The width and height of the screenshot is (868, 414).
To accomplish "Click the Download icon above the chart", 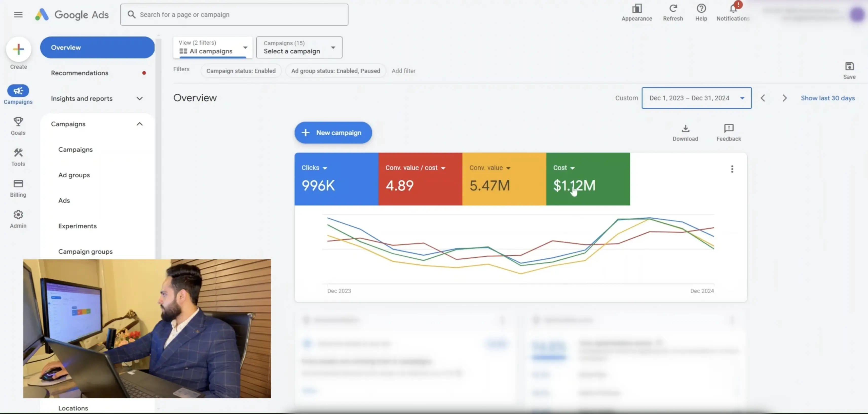I will (685, 129).
